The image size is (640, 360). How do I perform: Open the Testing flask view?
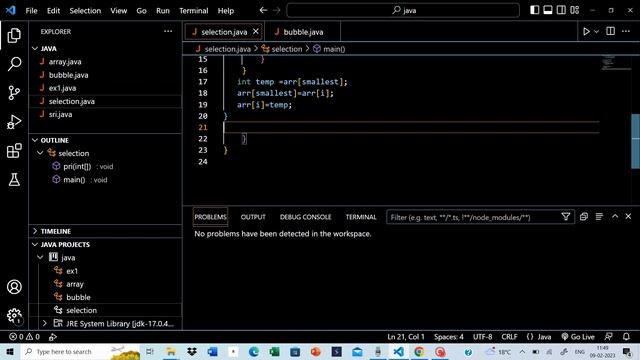[14, 180]
